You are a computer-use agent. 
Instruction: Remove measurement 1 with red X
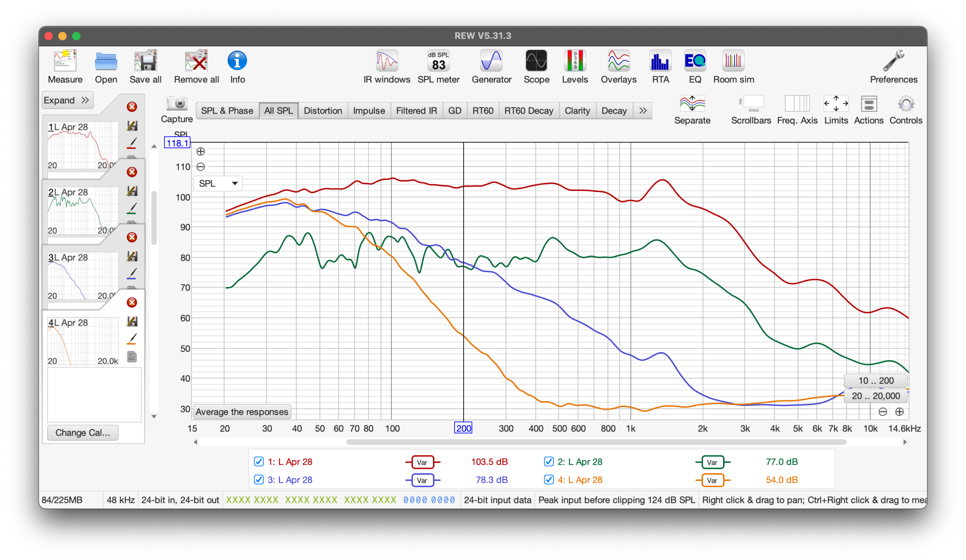[132, 107]
